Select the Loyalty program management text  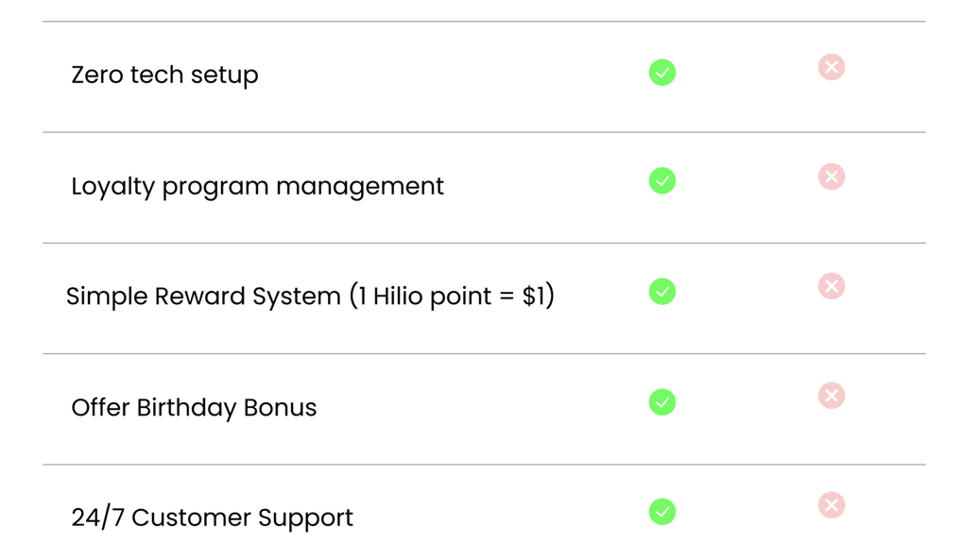tap(257, 187)
